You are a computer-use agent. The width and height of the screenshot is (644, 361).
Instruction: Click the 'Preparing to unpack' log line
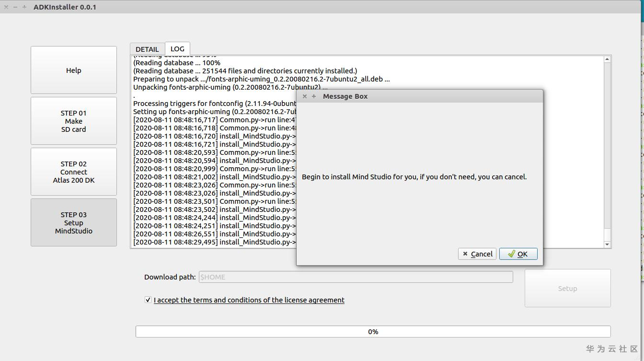pos(262,79)
